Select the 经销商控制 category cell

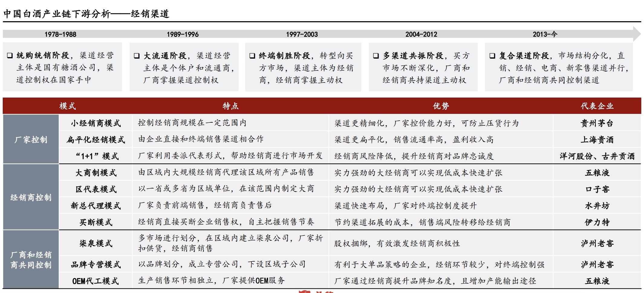[31, 197]
